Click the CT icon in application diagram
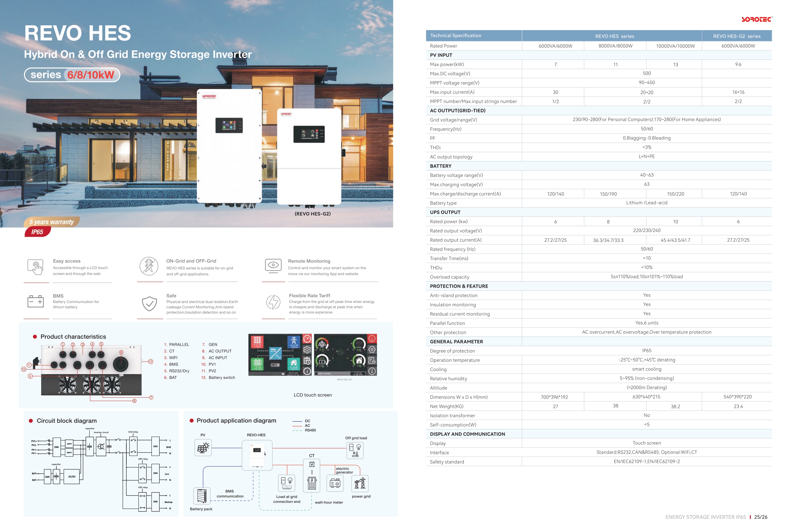786x532 pixels. coord(312,464)
